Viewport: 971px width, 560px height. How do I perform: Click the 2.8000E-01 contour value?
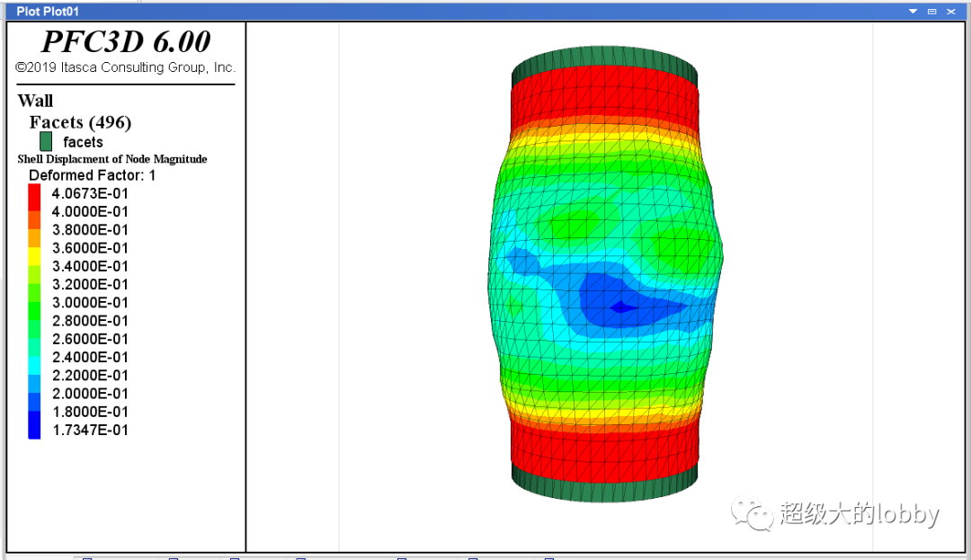90,321
